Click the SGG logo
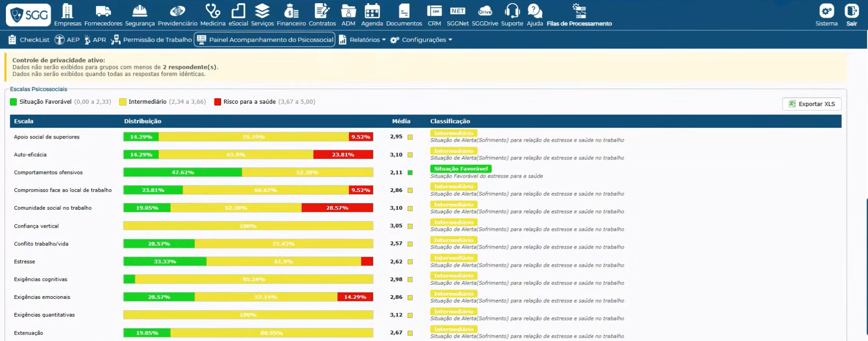The height and width of the screenshot is (341, 868). [x=29, y=15]
